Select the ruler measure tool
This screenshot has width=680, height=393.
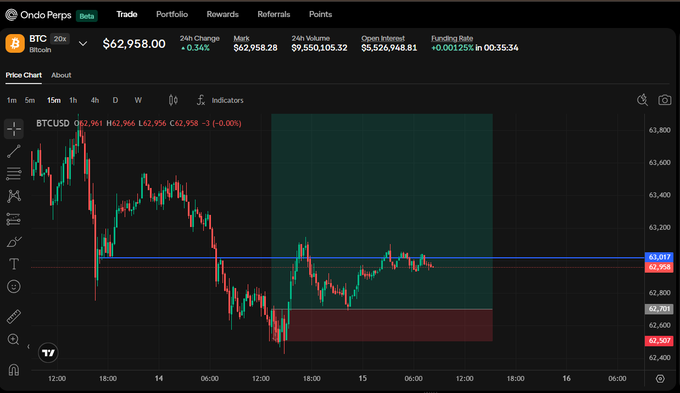[14, 317]
